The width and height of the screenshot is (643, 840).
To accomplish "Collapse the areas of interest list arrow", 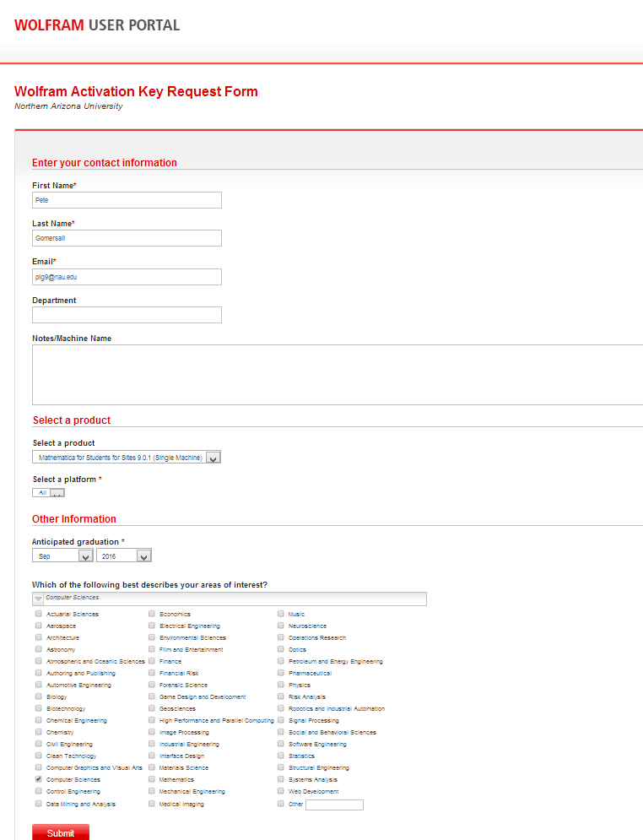I will [38, 599].
